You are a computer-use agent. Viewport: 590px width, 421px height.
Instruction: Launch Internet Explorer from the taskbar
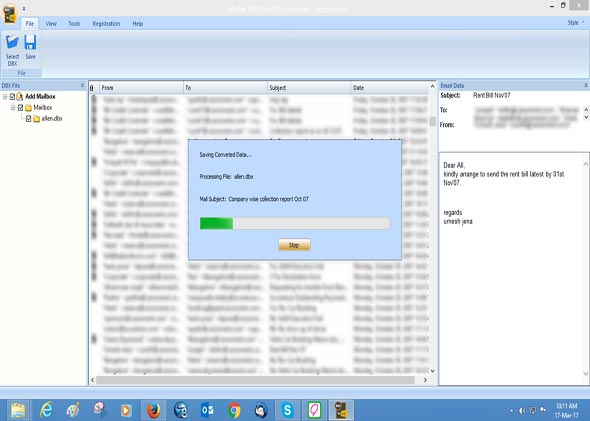(46, 410)
